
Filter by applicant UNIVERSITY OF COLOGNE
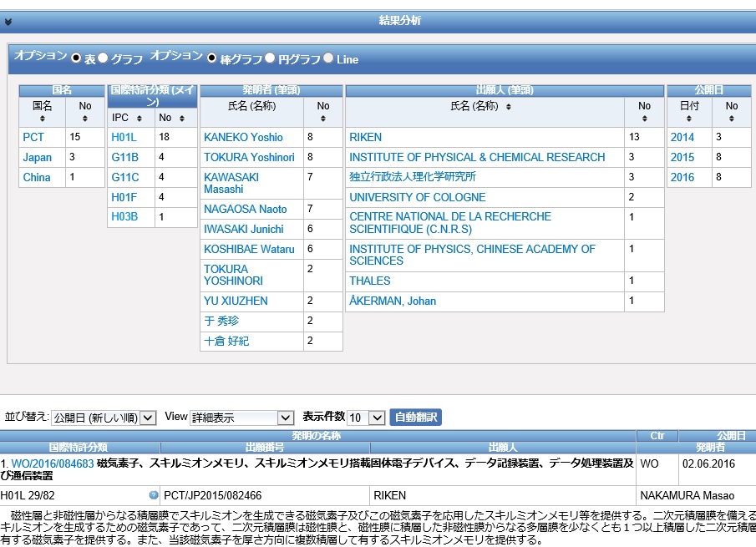click(x=418, y=197)
